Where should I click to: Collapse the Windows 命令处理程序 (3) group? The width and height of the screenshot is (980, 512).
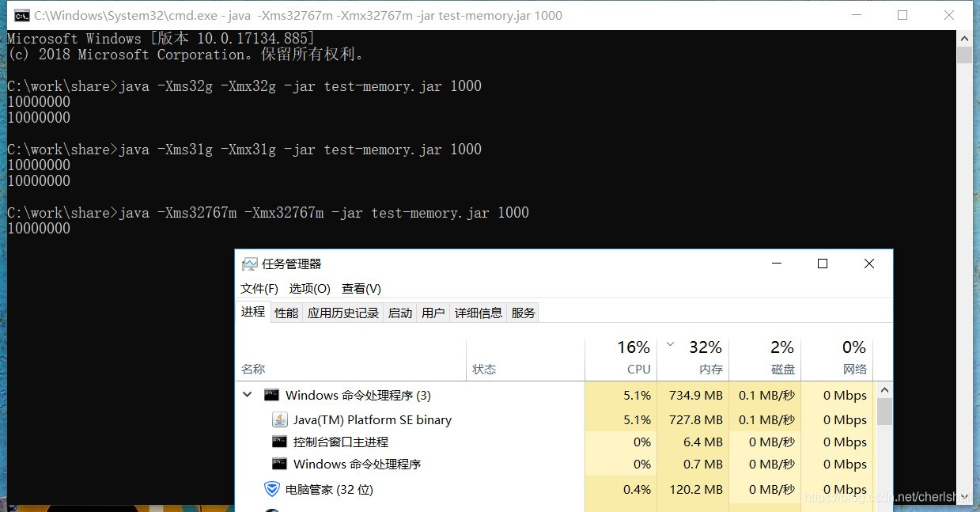[248, 395]
